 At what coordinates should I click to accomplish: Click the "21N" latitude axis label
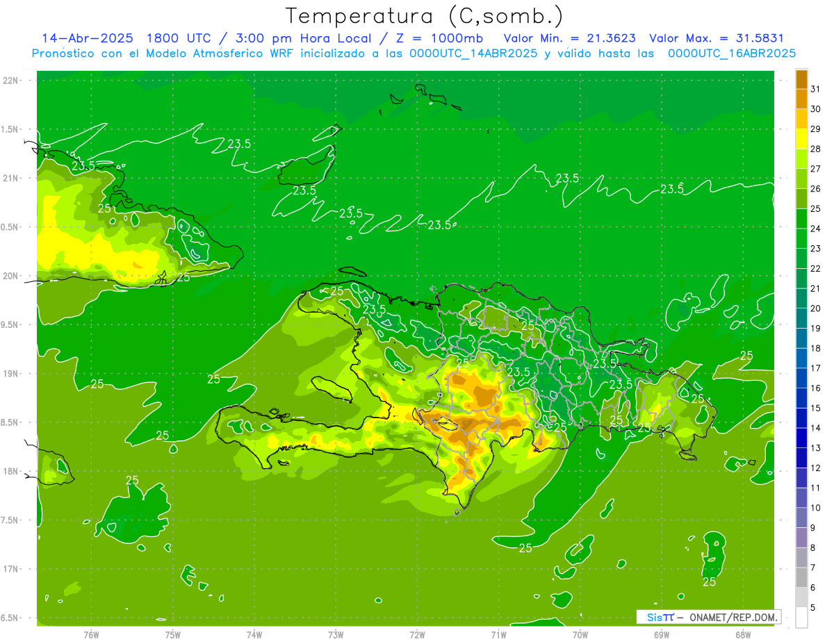point(10,179)
